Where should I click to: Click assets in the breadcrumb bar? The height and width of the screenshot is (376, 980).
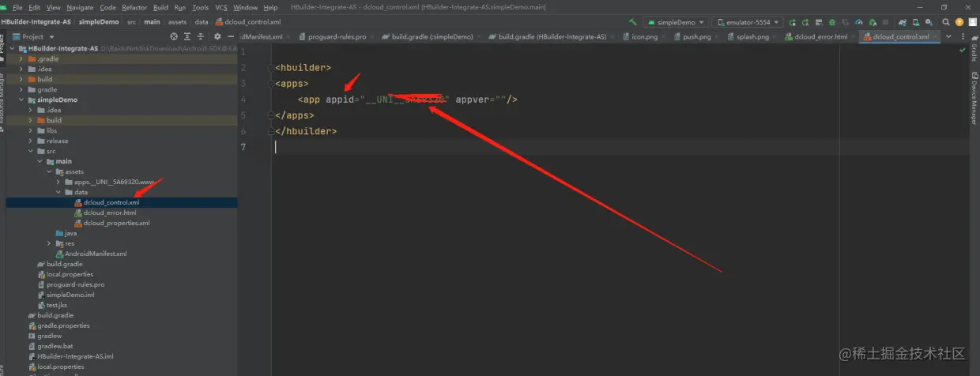[x=179, y=22]
